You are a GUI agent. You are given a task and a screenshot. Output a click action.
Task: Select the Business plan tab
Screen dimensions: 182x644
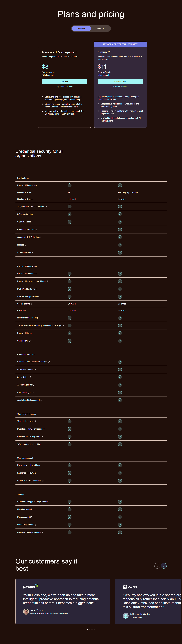[x=81, y=28]
